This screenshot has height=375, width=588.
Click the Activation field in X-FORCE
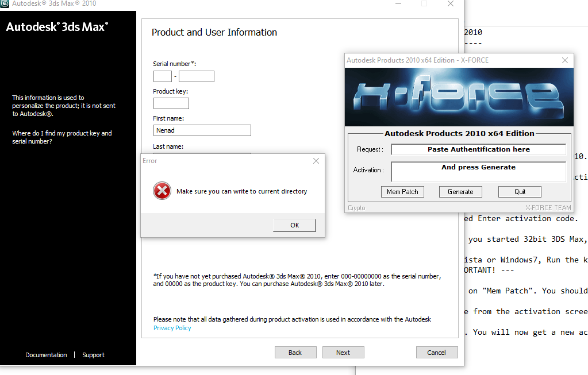478,172
